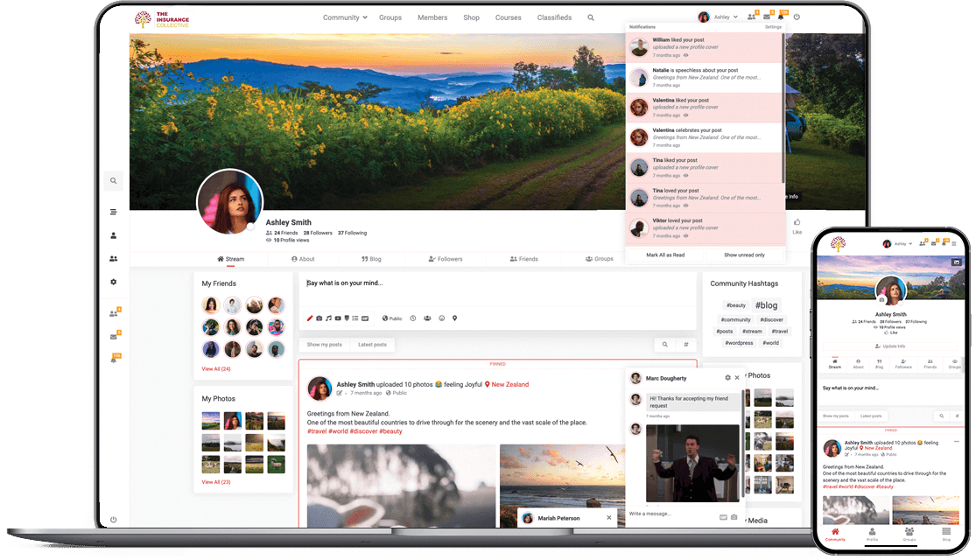Click the camera icon in post composer
Image resolution: width=976 pixels, height=560 pixels.
pyautogui.click(x=319, y=318)
